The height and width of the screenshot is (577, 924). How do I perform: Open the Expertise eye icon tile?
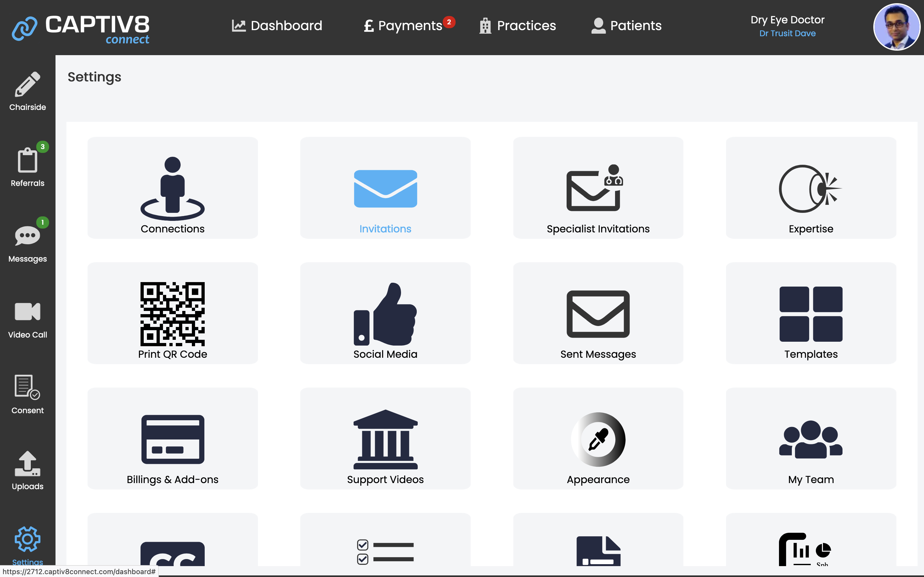tap(811, 188)
